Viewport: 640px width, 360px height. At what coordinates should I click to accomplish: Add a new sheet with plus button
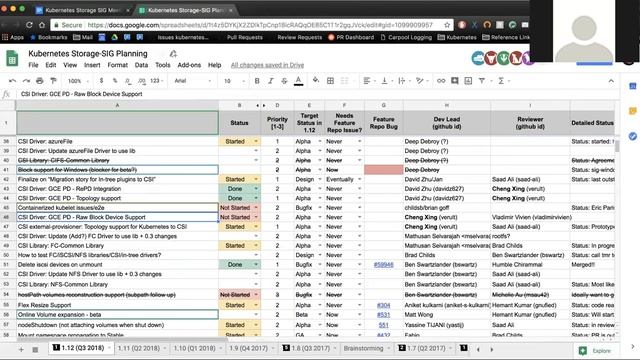(21, 349)
